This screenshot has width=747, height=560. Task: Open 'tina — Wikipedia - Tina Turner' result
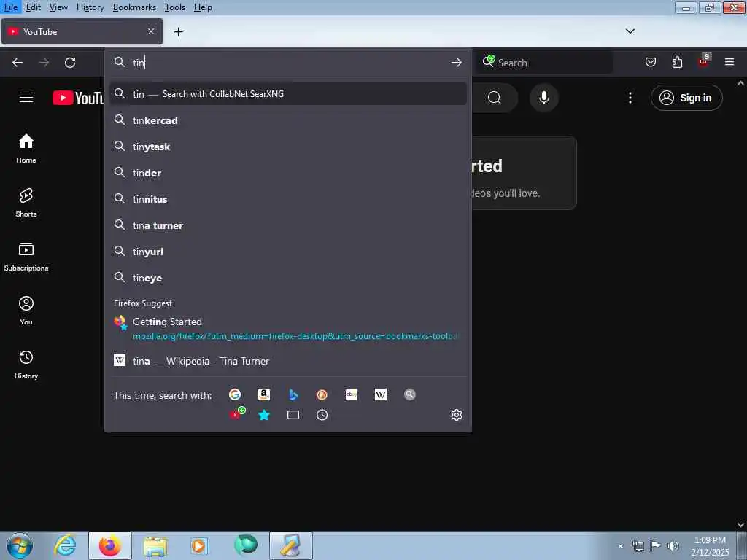pyautogui.click(x=288, y=360)
